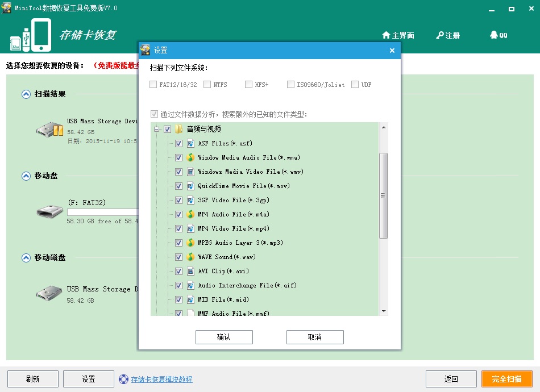
Task: Click the MiniTool app icon in title bar
Action: click(x=6, y=7)
